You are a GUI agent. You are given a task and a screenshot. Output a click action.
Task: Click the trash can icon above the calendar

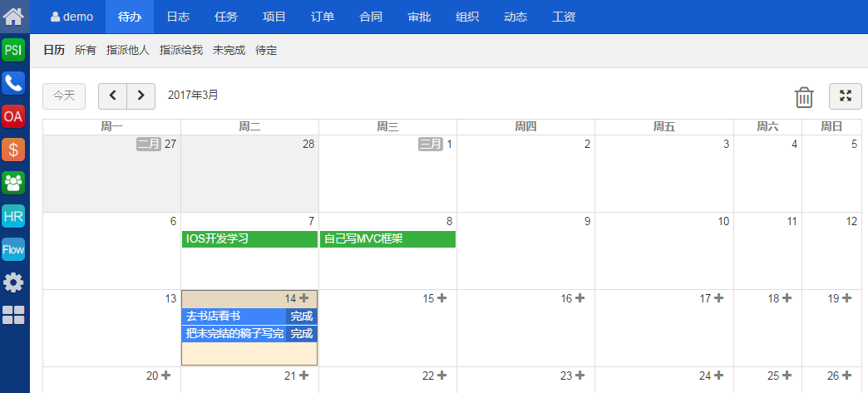point(804,97)
